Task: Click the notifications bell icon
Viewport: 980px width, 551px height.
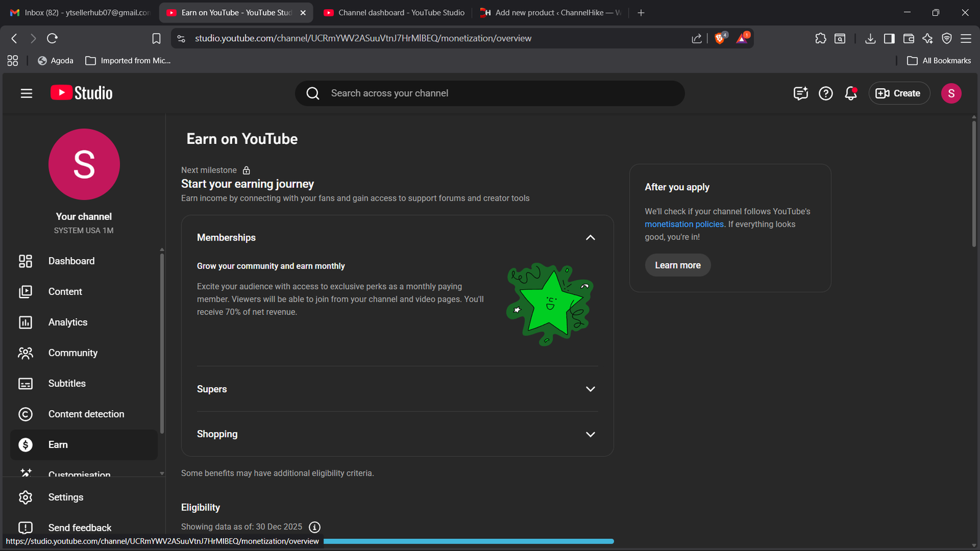Action: [x=850, y=93]
